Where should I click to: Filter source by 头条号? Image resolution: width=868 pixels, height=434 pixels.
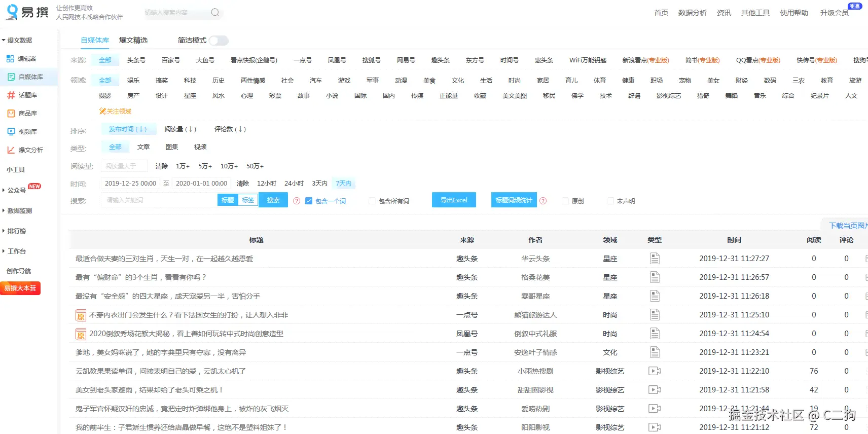click(136, 60)
